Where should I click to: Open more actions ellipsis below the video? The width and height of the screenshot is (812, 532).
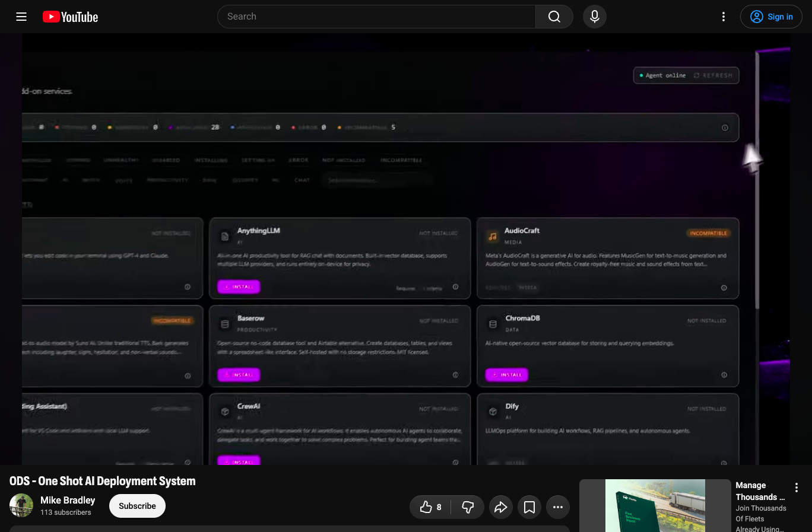coord(558,507)
